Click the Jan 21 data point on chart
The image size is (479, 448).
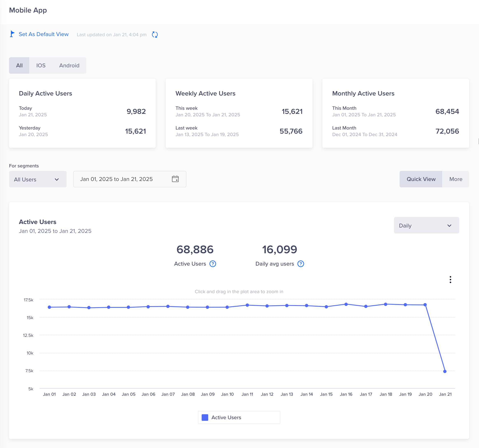pyautogui.click(x=445, y=371)
